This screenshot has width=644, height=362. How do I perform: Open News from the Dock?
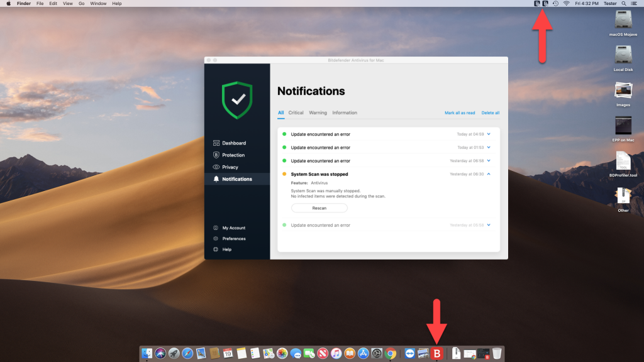coord(323,353)
